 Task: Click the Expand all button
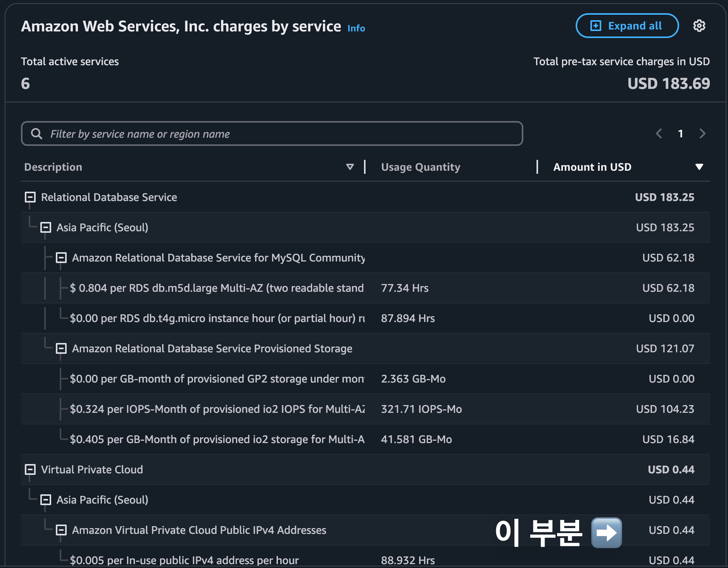point(627,26)
